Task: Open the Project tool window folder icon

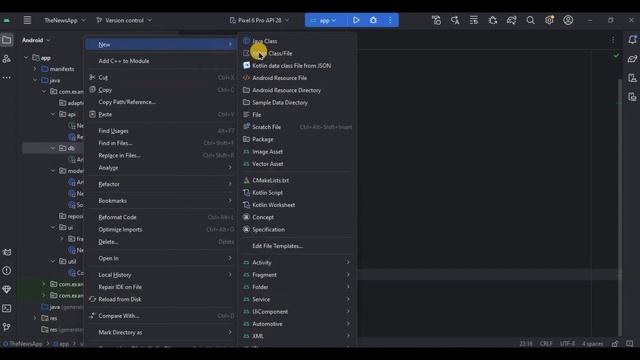Action: [x=7, y=40]
